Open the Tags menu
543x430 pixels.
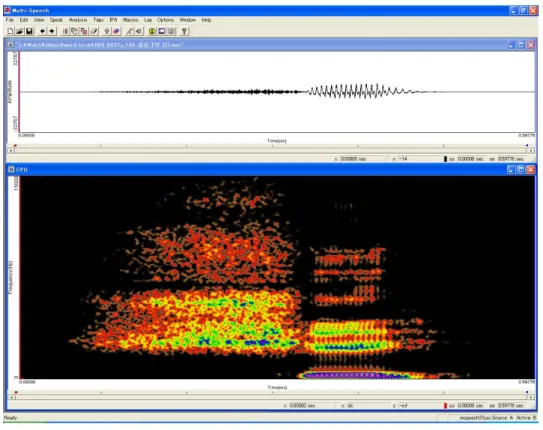pos(98,20)
